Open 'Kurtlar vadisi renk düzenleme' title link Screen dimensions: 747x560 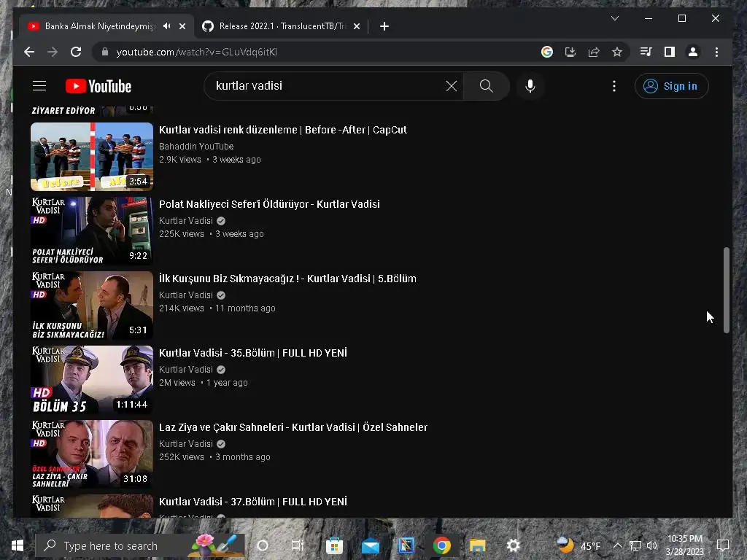(283, 130)
